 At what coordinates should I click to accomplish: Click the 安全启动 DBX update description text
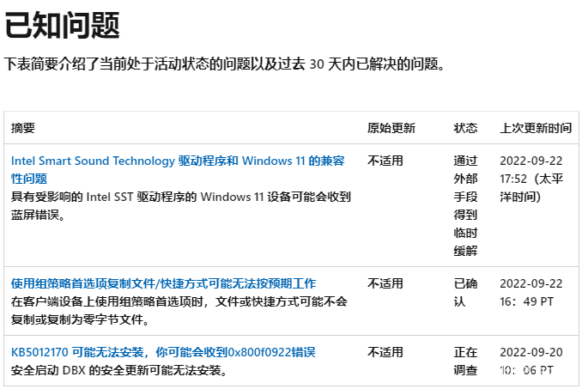pos(119,371)
